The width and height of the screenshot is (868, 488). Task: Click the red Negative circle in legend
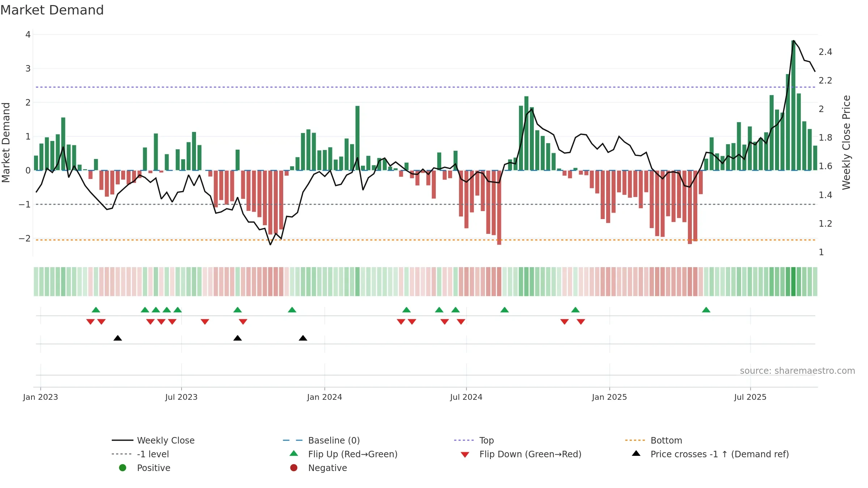[294, 468]
